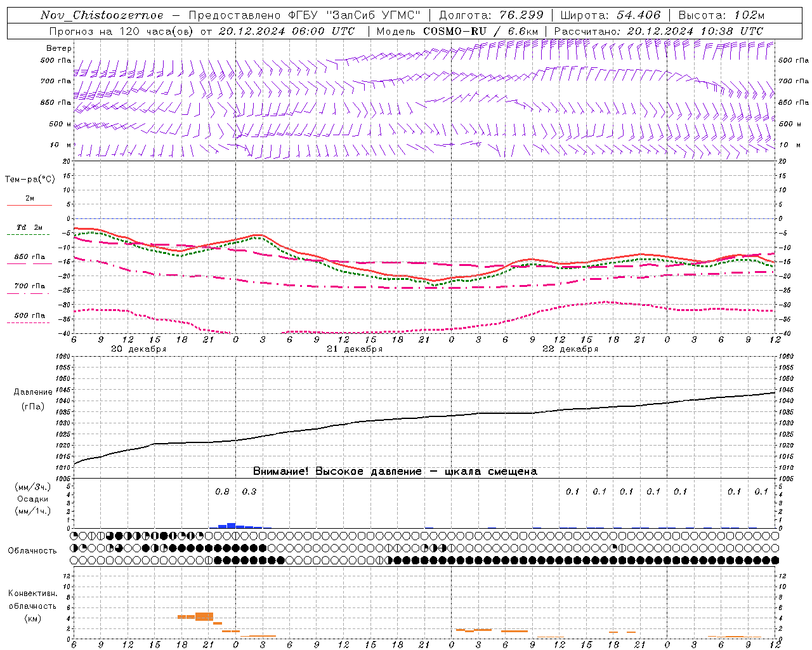Click the high pressure warning Внимание! text
The image size is (812, 650).
[395, 472]
